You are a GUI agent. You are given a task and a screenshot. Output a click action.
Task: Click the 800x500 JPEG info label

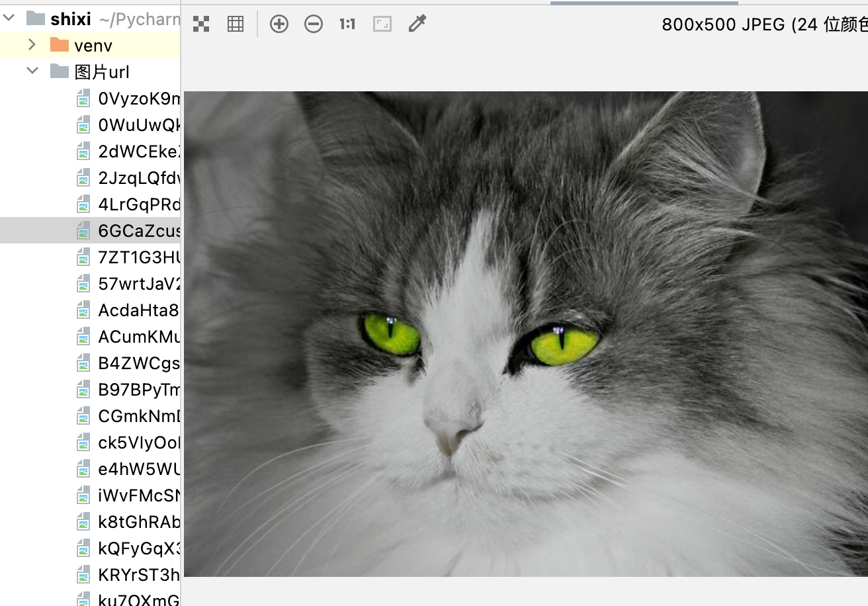click(765, 24)
